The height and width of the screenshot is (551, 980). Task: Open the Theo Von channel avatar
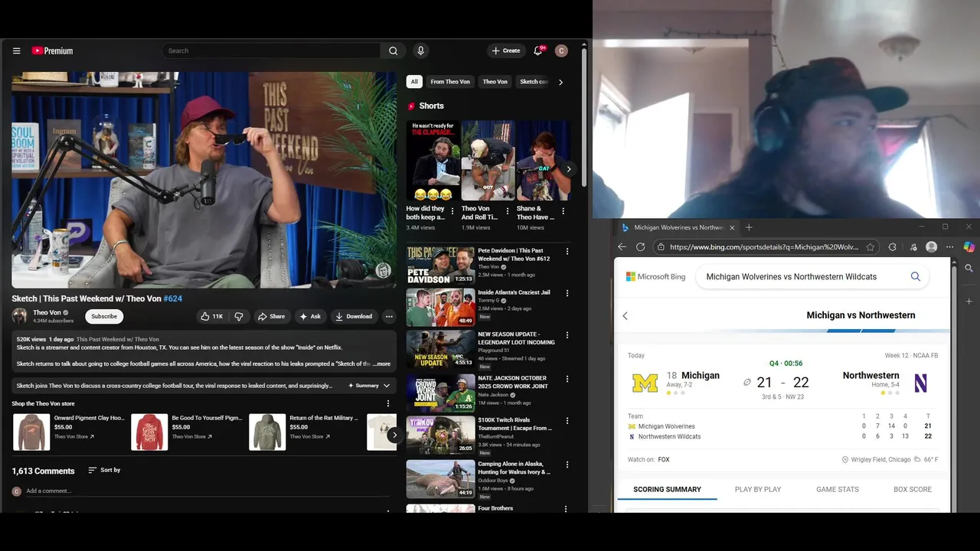click(x=19, y=315)
